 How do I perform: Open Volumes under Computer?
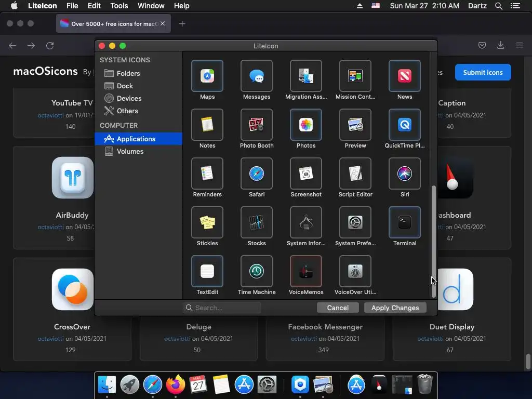click(138, 151)
